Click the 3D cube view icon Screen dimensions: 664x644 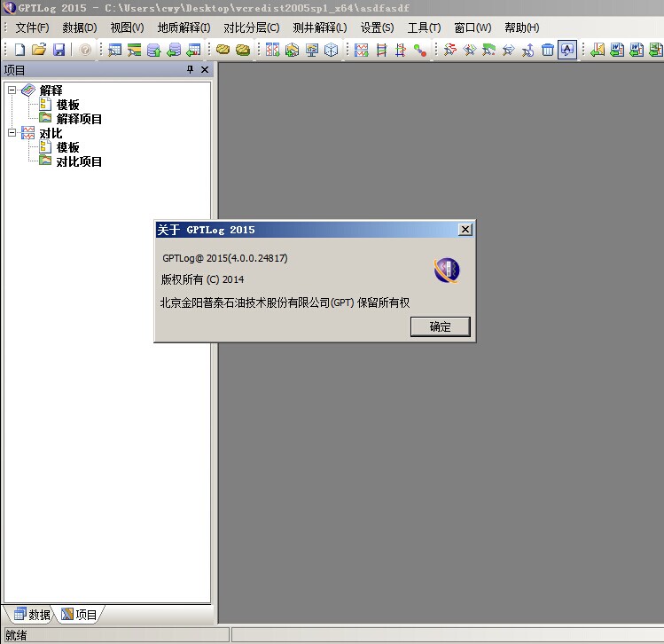332,50
